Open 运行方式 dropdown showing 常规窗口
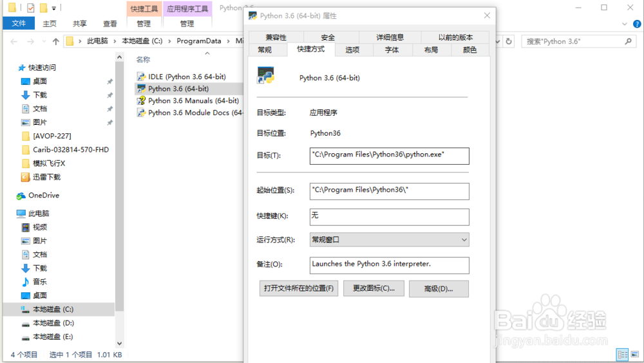 (x=390, y=240)
